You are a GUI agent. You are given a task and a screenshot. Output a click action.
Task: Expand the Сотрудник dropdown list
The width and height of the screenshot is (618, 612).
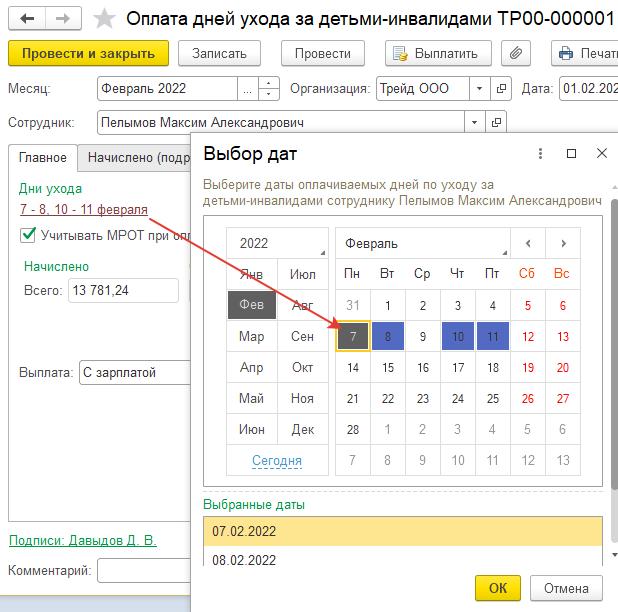coord(475,123)
